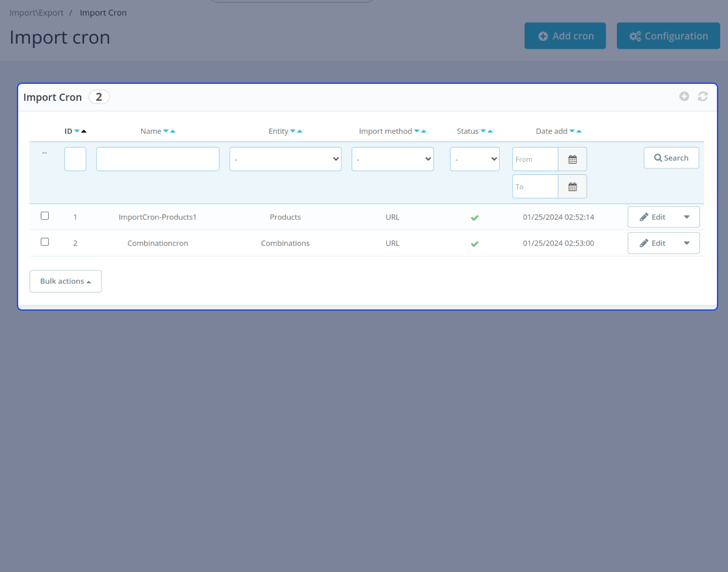Click the Search filter button
728x572 pixels.
pos(671,158)
